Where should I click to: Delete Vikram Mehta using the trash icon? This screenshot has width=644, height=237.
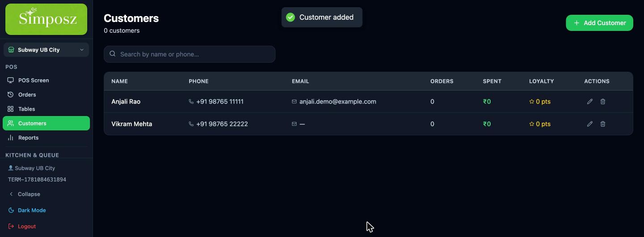(x=603, y=124)
